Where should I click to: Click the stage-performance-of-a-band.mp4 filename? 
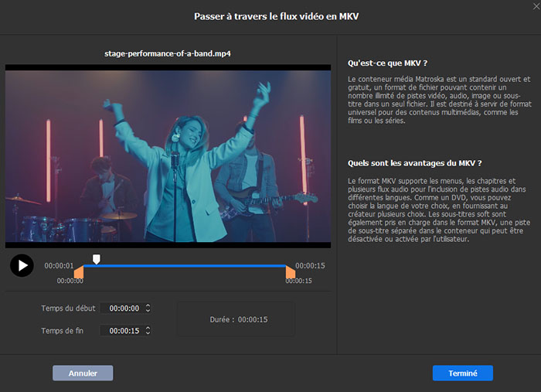pyautogui.click(x=168, y=53)
